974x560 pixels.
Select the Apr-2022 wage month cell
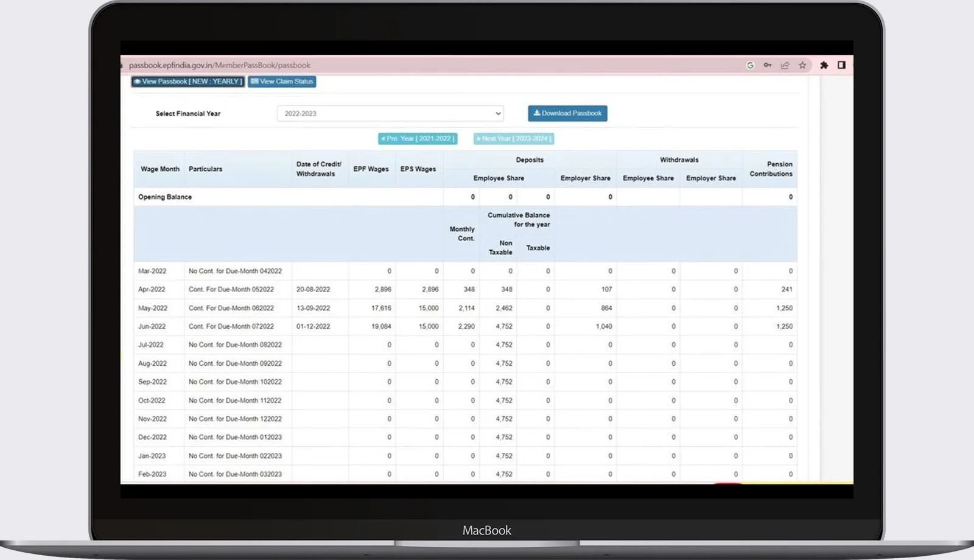(x=152, y=290)
